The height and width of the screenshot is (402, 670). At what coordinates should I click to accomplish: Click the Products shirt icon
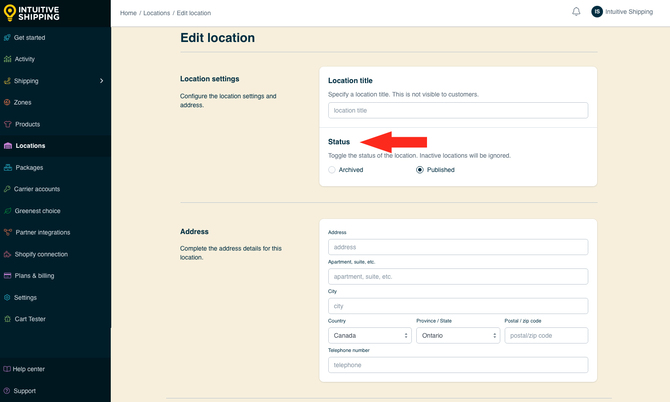click(7, 124)
